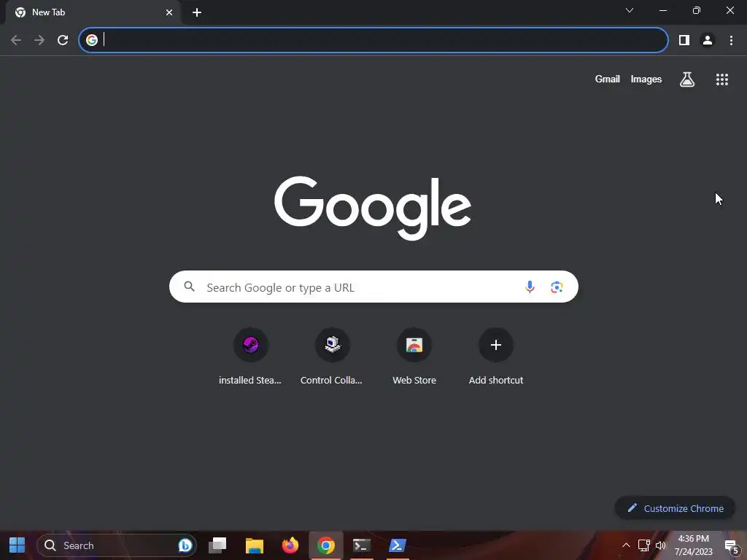This screenshot has height=560, width=747.
Task: Open File Explorer from the taskbar
Action: point(255,545)
